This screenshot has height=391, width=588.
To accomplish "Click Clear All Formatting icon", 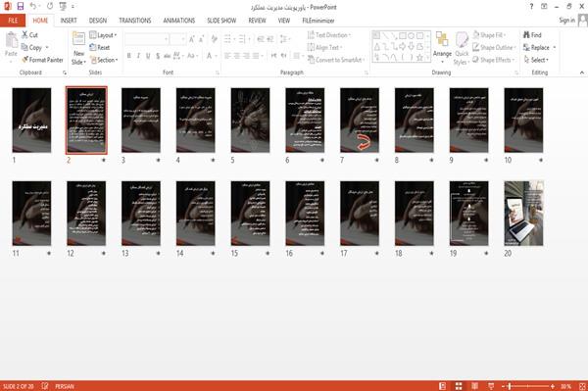I will click(x=214, y=39).
